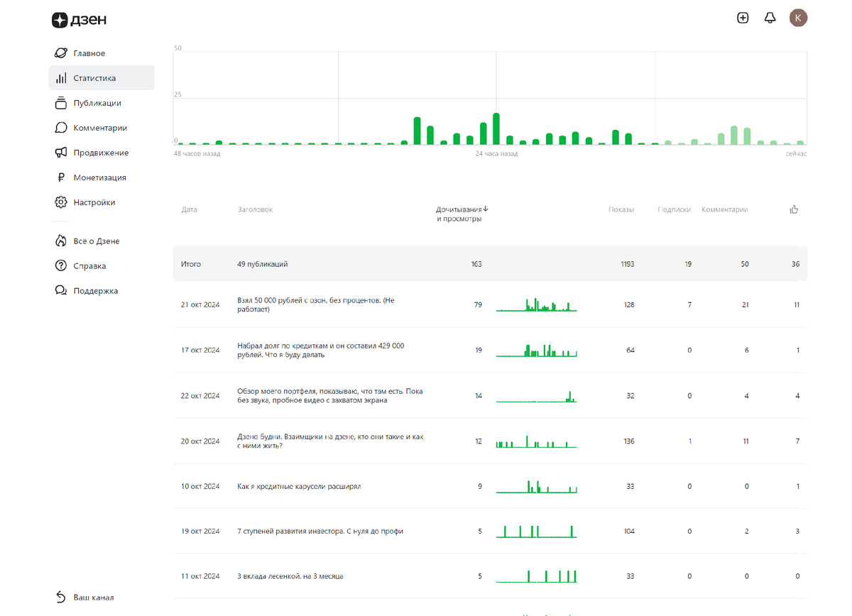The width and height of the screenshot is (852, 616).
Task: Click the Всё о Дзене flame icon
Action: [x=61, y=241]
